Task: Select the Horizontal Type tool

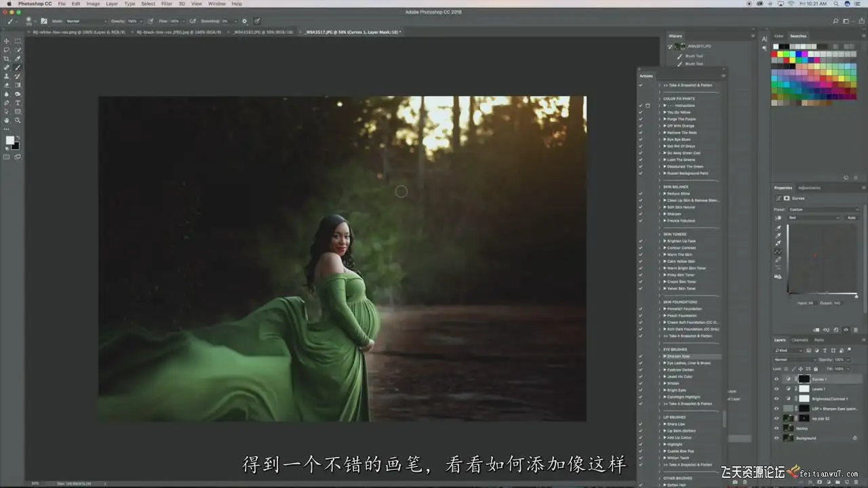Action: point(18,103)
